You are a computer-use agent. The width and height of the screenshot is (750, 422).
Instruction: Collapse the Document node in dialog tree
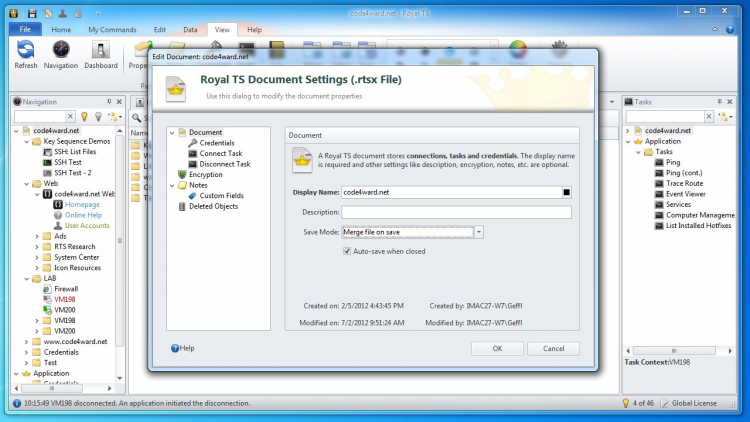click(172, 133)
